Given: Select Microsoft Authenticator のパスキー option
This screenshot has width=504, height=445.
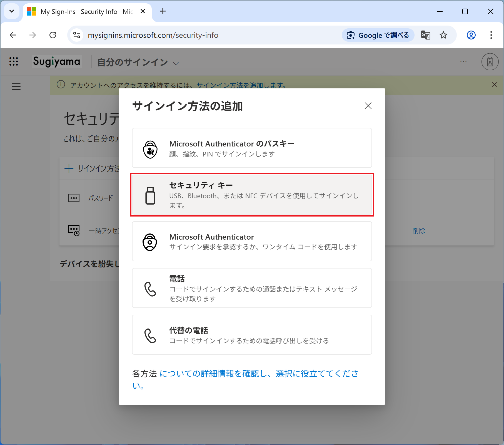Looking at the screenshot, I should [x=252, y=148].
